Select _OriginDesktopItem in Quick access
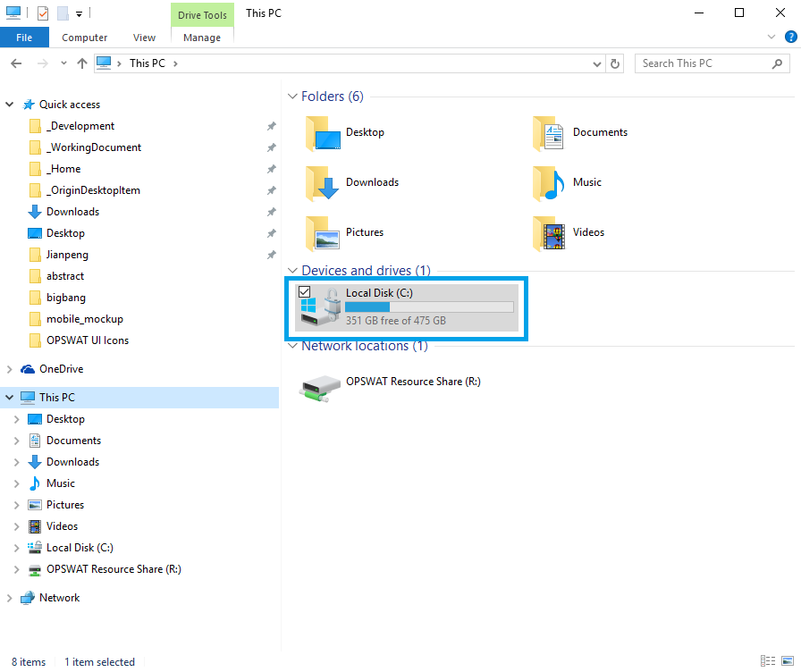This screenshot has height=672, width=801. tap(85, 190)
